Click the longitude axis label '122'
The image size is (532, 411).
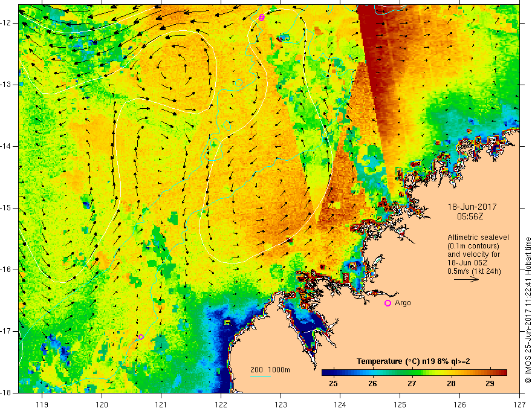tap(221, 404)
